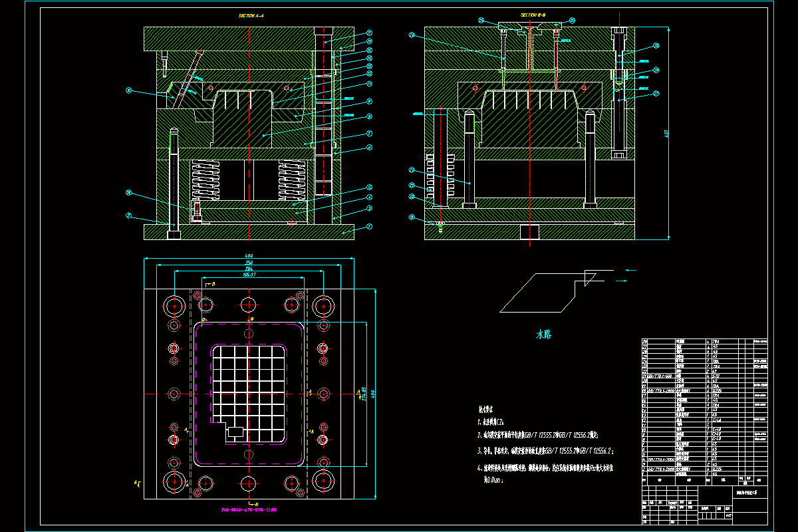Click technical requirement note 2 mentioning GB/T 12555.2
The image size is (798, 532).
click(x=538, y=434)
